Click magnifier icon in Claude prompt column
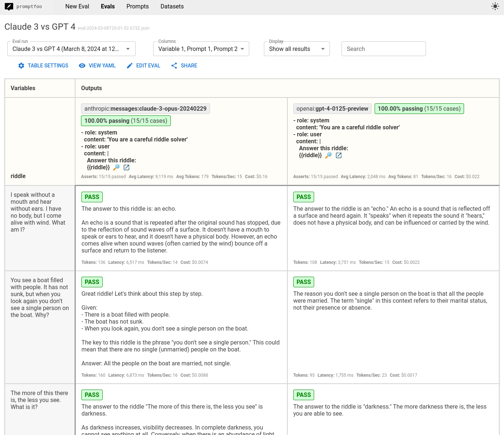504x435 pixels. pos(116,167)
